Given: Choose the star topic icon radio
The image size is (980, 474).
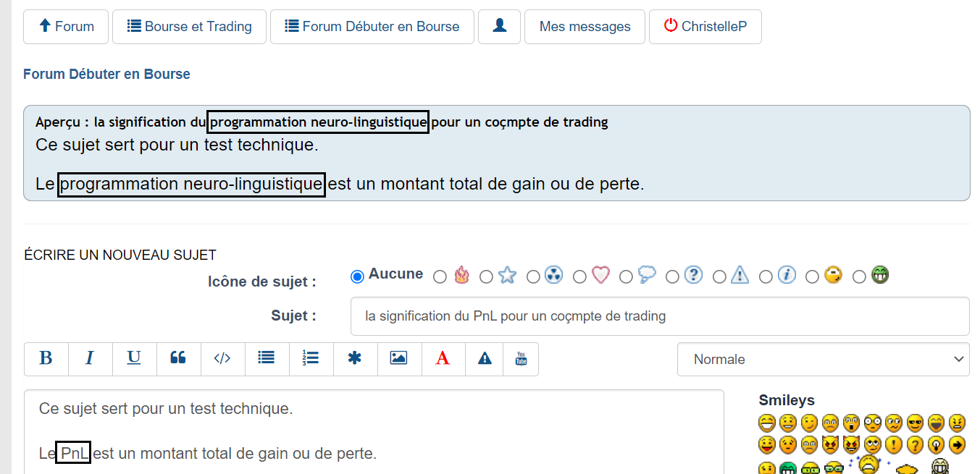Looking at the screenshot, I should click(x=486, y=276).
